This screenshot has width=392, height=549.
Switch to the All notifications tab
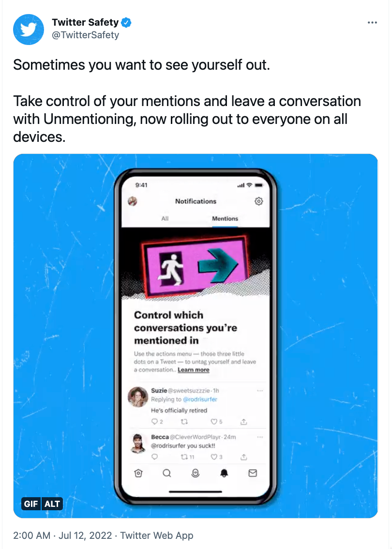pyautogui.click(x=165, y=218)
